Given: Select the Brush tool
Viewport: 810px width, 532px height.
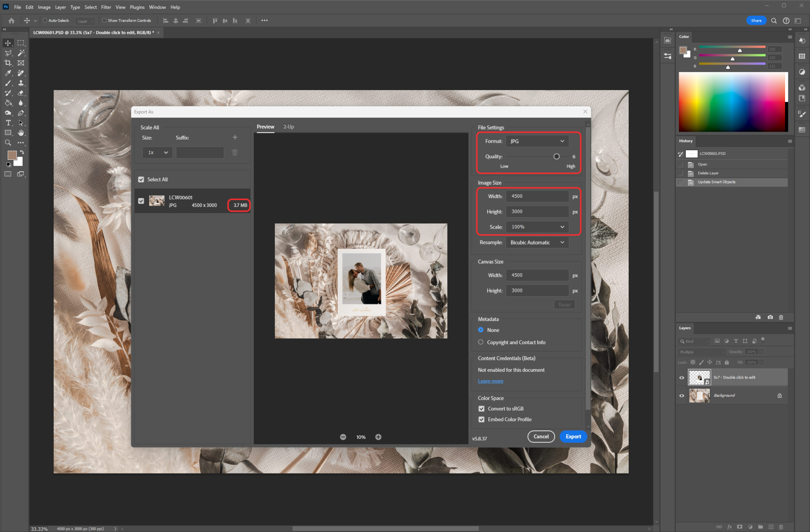Looking at the screenshot, I should (x=8, y=83).
